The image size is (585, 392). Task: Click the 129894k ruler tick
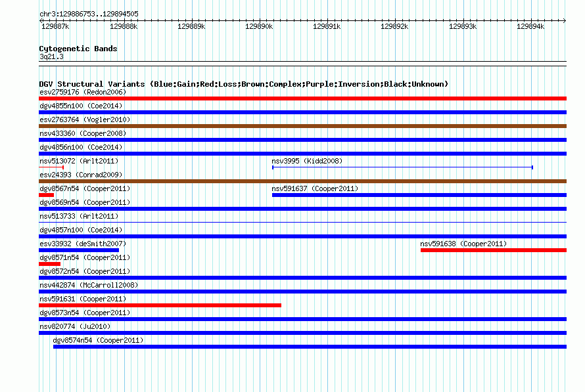pyautogui.click(x=530, y=26)
